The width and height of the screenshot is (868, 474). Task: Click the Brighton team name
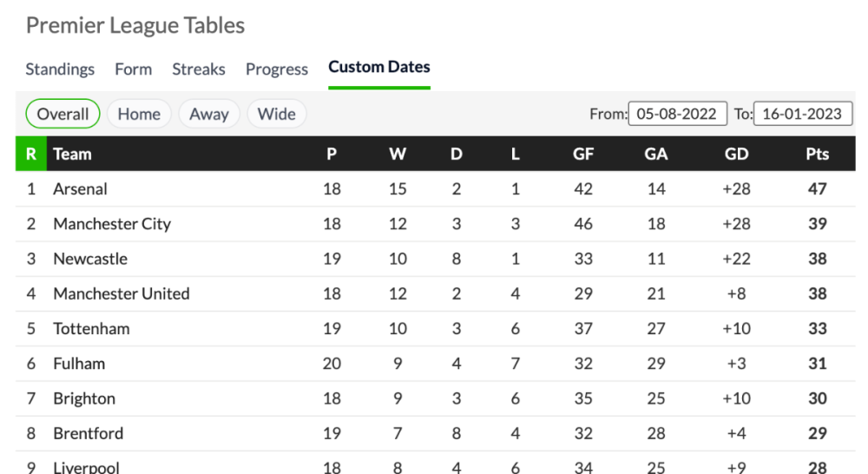click(84, 398)
